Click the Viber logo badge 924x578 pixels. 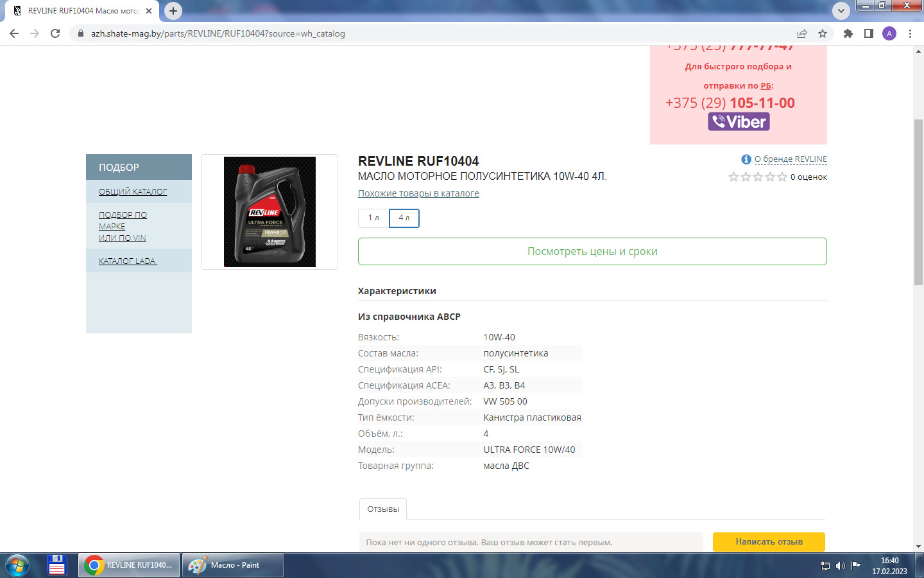pyautogui.click(x=739, y=121)
